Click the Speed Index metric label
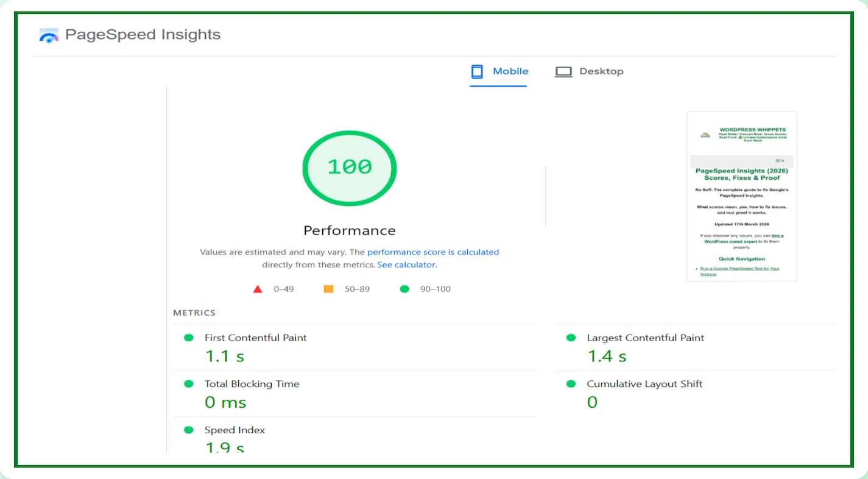The width and height of the screenshot is (868, 479). click(235, 430)
